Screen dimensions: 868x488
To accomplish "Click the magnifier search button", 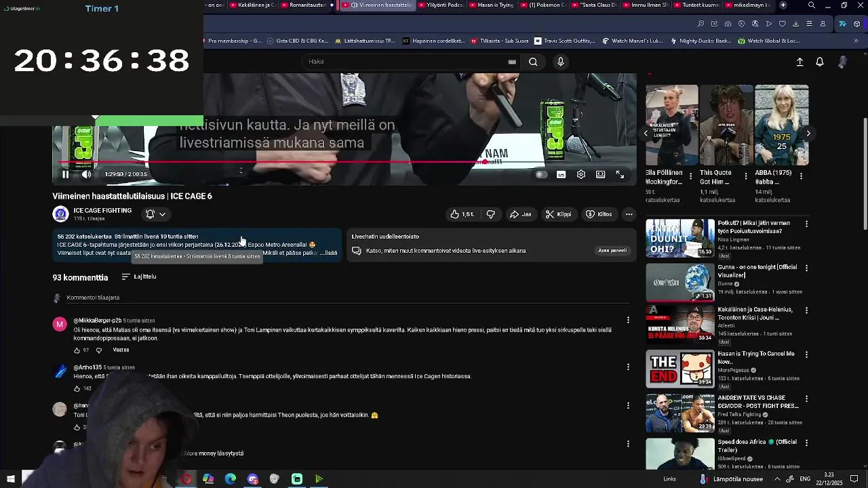I will [x=533, y=62].
